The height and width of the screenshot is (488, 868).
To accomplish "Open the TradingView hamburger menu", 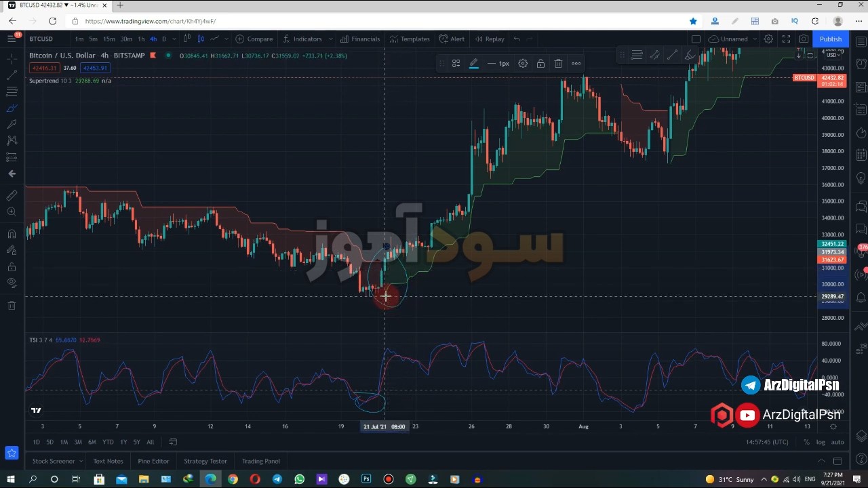I will [x=12, y=39].
